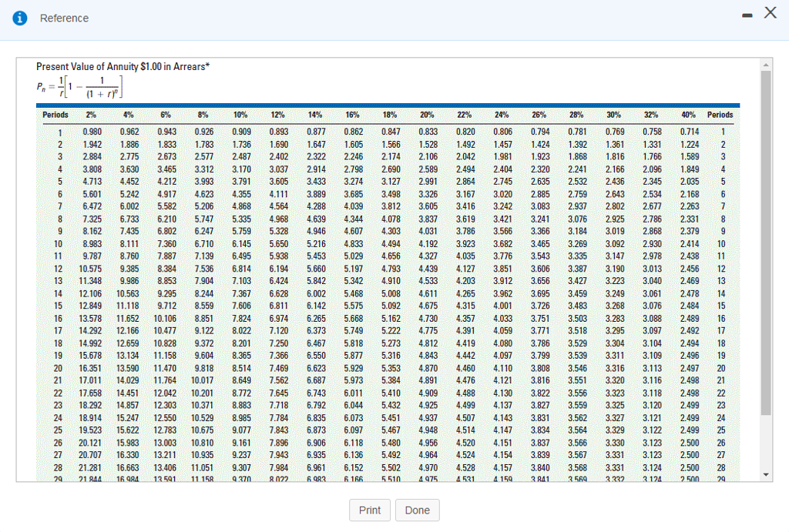This screenshot has height=532, width=789.
Task: Click the scrollbar down arrow
Action: [765, 473]
